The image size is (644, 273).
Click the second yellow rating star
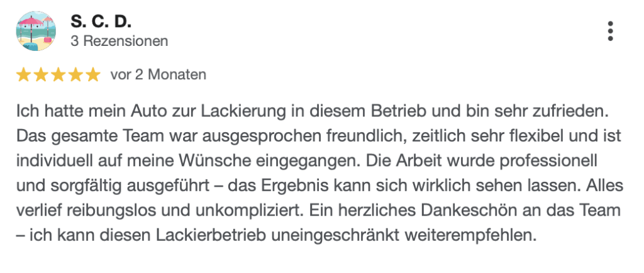(41, 75)
